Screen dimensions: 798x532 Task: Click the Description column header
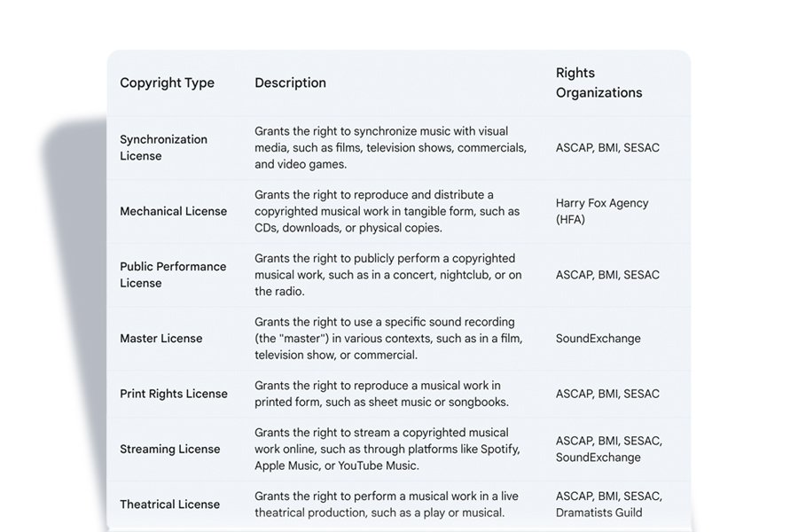[x=290, y=83]
